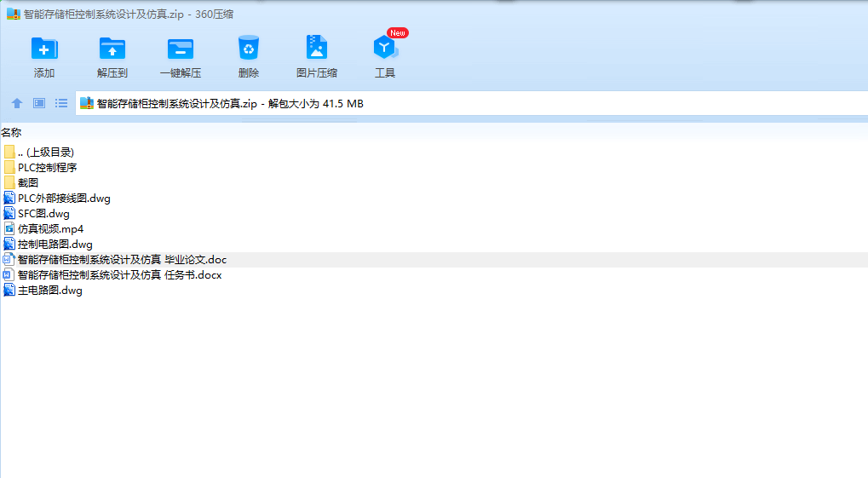Viewport: 868px width, 478px height.
Task: Click the folder icon of PLC控制程序
Action: tap(9, 167)
